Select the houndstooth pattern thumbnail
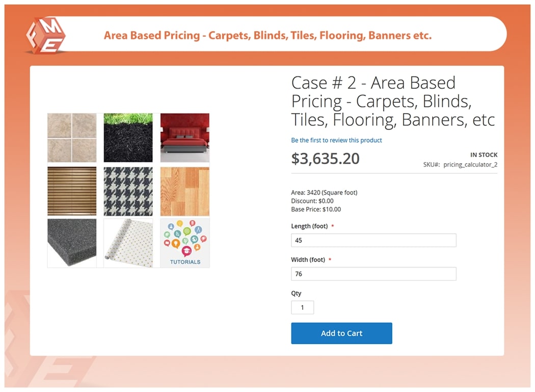The image size is (535, 392). tap(128, 191)
